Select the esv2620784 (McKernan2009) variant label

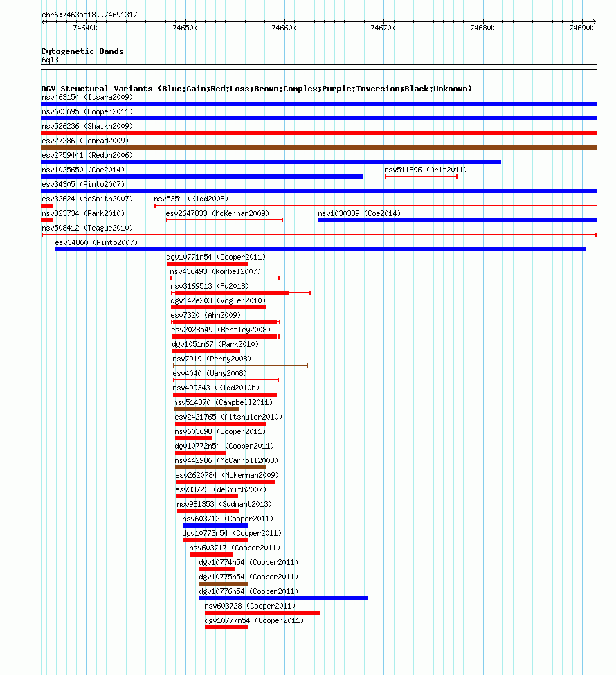[227, 475]
